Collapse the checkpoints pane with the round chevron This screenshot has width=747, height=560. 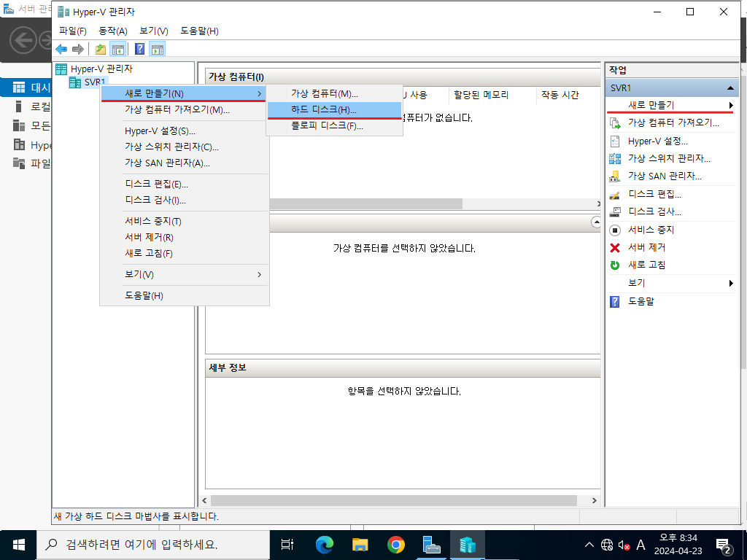595,222
